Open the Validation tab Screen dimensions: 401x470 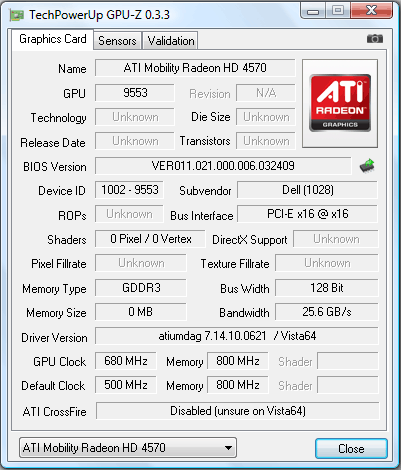[171, 41]
